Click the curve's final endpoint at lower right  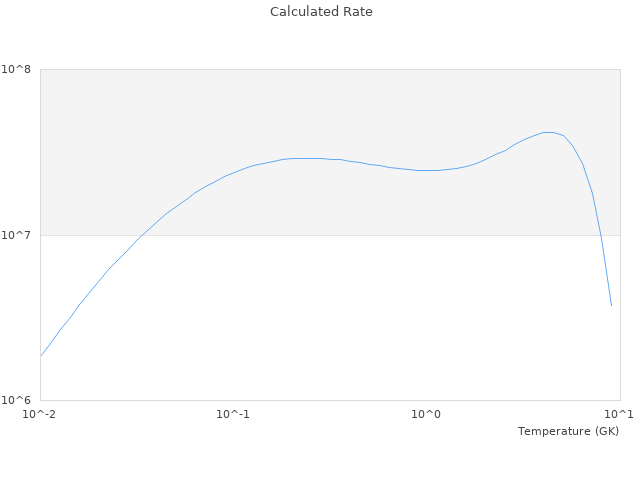coord(611,305)
